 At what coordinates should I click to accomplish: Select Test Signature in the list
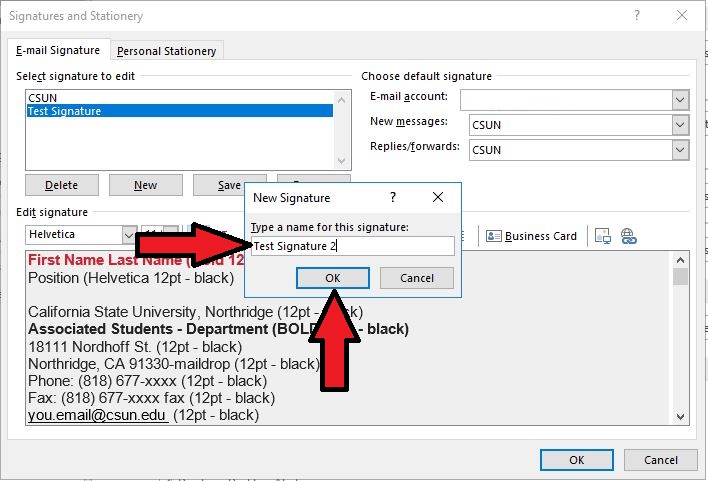point(65,112)
